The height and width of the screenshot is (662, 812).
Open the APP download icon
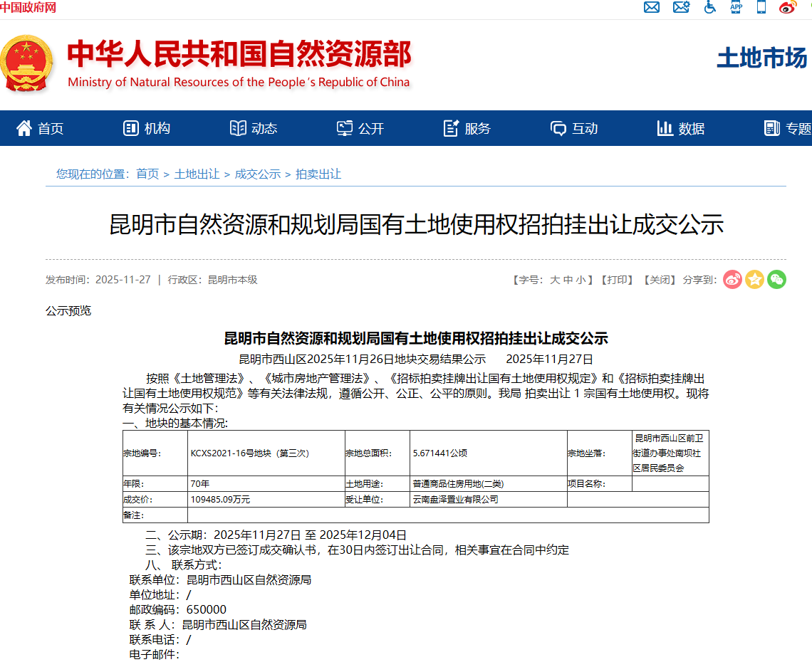click(x=736, y=7)
